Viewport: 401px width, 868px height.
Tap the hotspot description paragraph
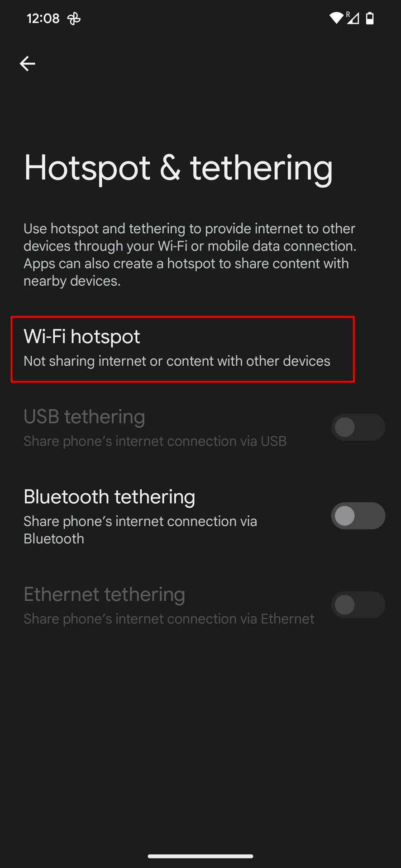tap(190, 255)
